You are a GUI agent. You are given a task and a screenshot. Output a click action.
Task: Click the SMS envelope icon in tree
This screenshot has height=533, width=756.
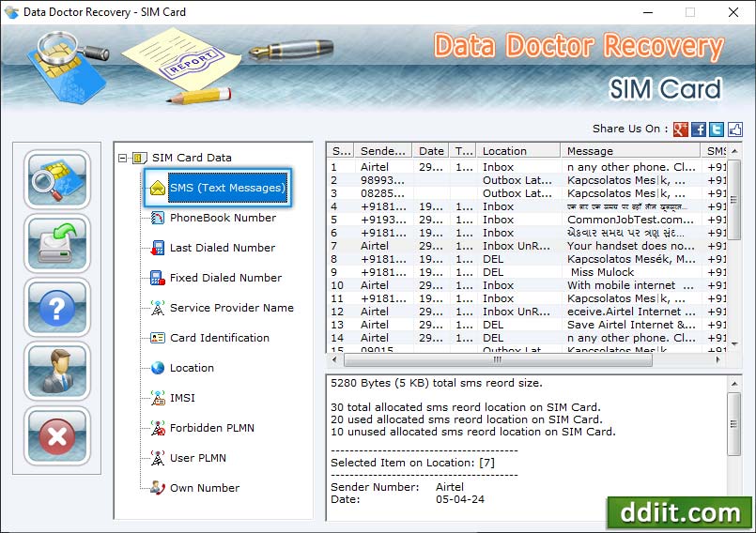(157, 188)
